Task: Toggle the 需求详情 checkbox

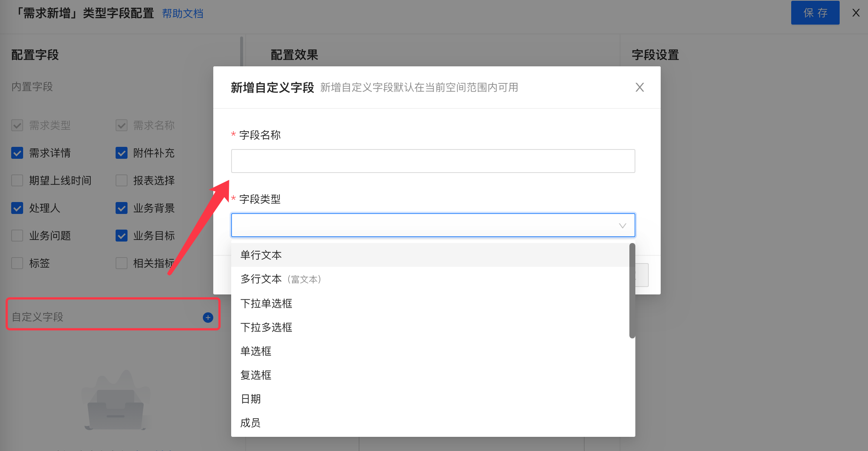Action: pyautogui.click(x=17, y=153)
